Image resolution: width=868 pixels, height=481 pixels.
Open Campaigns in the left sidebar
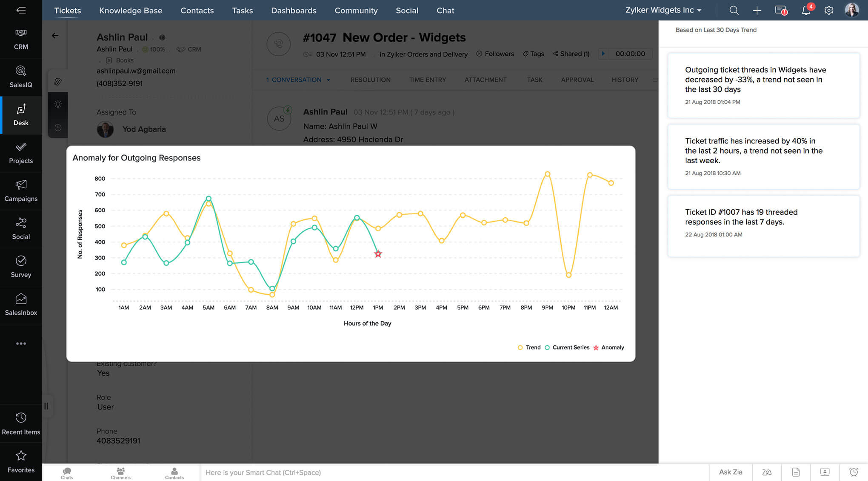[21, 191]
